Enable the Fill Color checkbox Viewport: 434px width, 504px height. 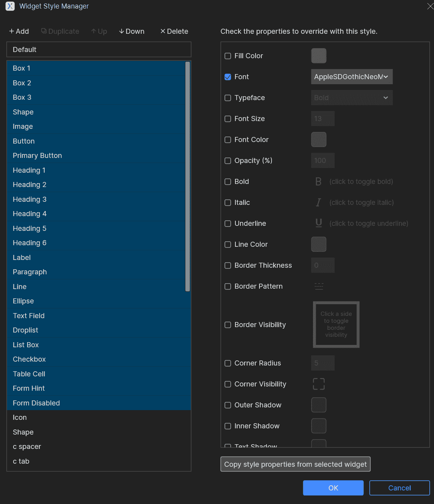click(x=228, y=56)
